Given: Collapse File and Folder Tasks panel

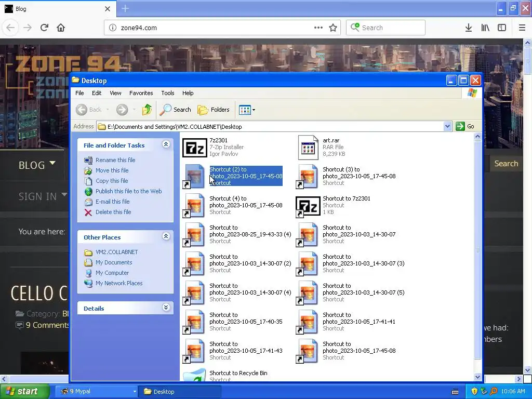Looking at the screenshot, I should pos(166,144).
